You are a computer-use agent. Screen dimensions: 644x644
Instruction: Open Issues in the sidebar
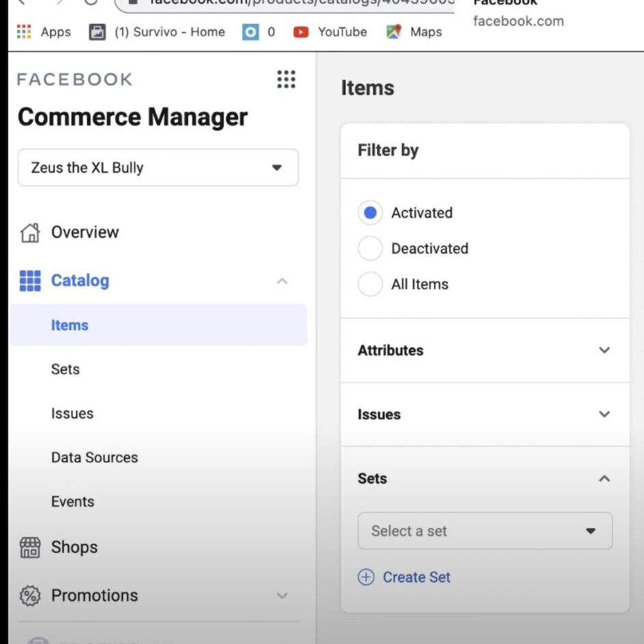[x=72, y=413]
